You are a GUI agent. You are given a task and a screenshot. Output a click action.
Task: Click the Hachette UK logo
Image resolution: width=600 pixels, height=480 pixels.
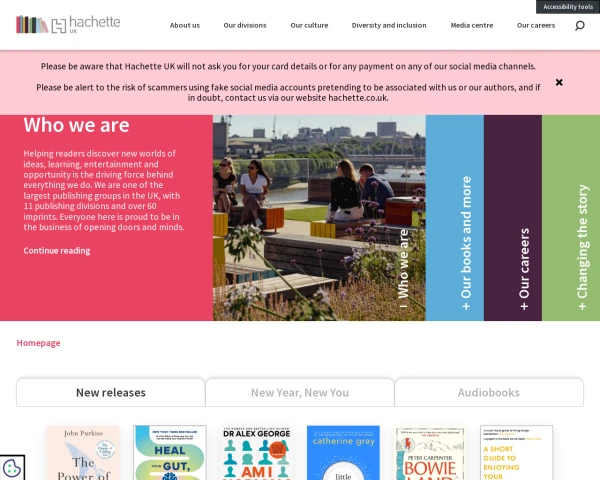click(x=68, y=24)
